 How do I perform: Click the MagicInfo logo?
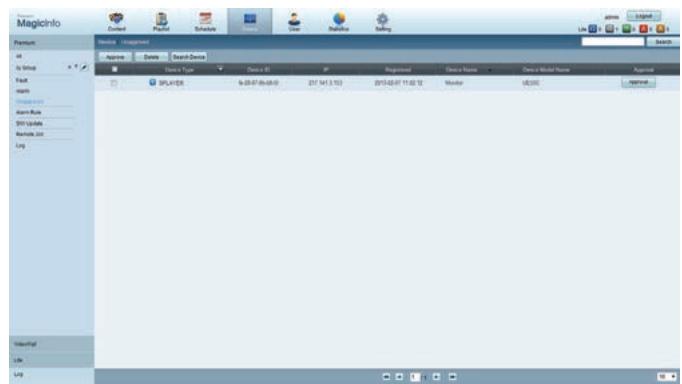(38, 22)
